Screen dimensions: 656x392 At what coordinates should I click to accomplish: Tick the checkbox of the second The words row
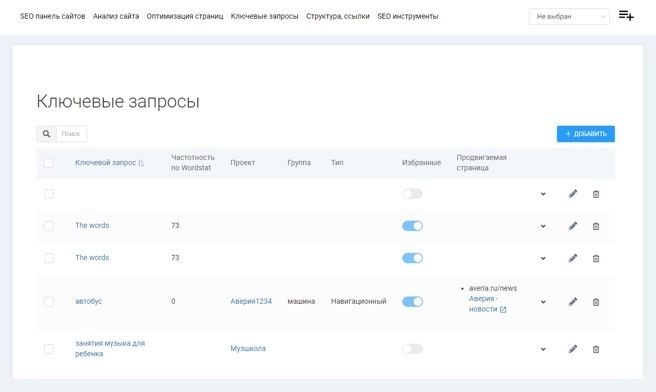click(49, 258)
